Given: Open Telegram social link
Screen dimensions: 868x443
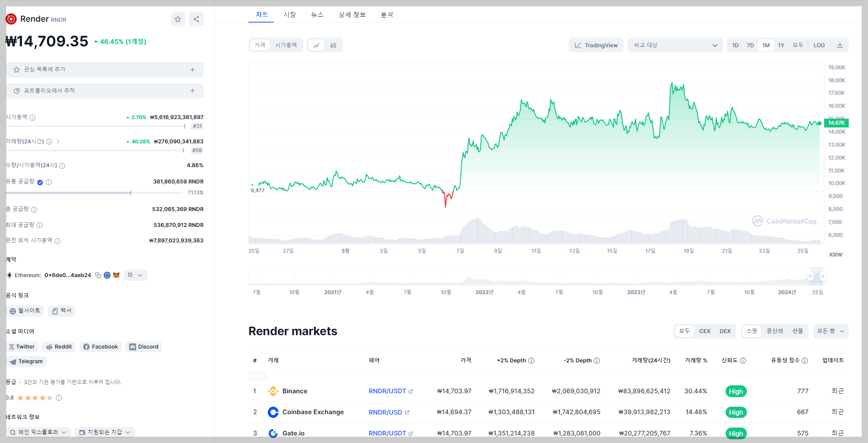Looking at the screenshot, I should pos(26,362).
